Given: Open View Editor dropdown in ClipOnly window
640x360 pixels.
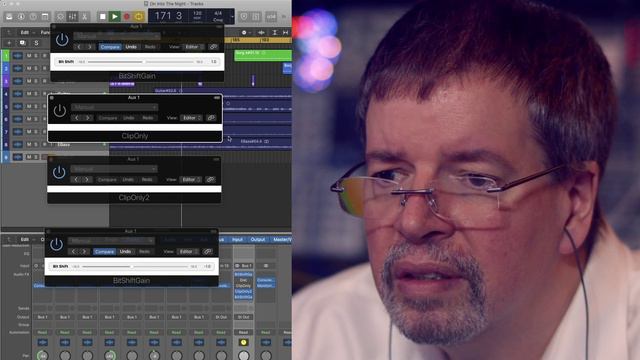Looking at the screenshot, I should tap(190, 118).
